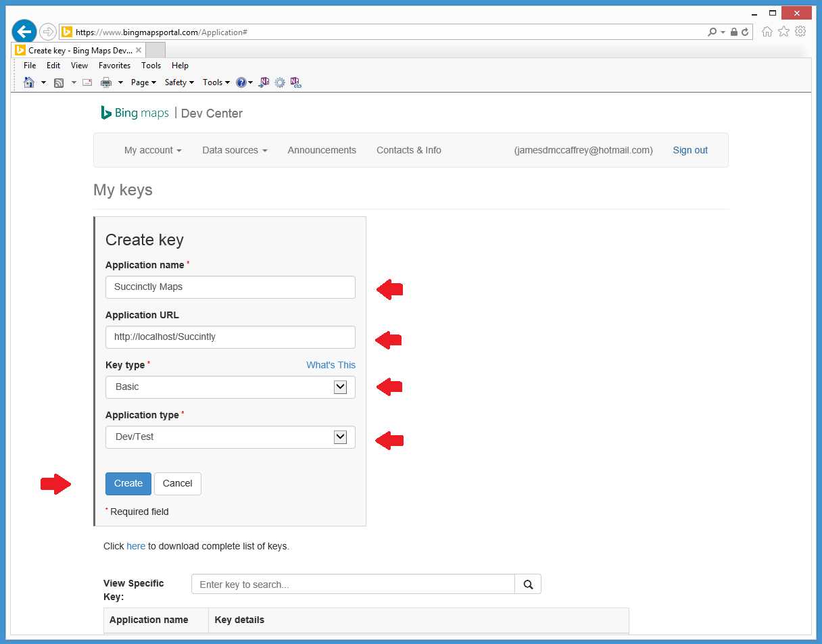Open a new blank tab

155,51
